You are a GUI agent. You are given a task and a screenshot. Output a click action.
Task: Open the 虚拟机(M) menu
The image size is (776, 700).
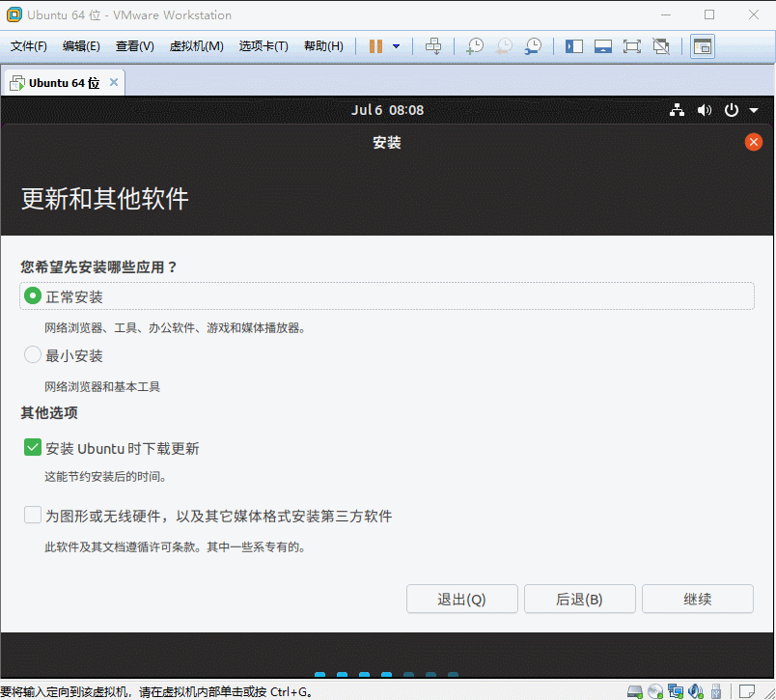[x=196, y=46]
